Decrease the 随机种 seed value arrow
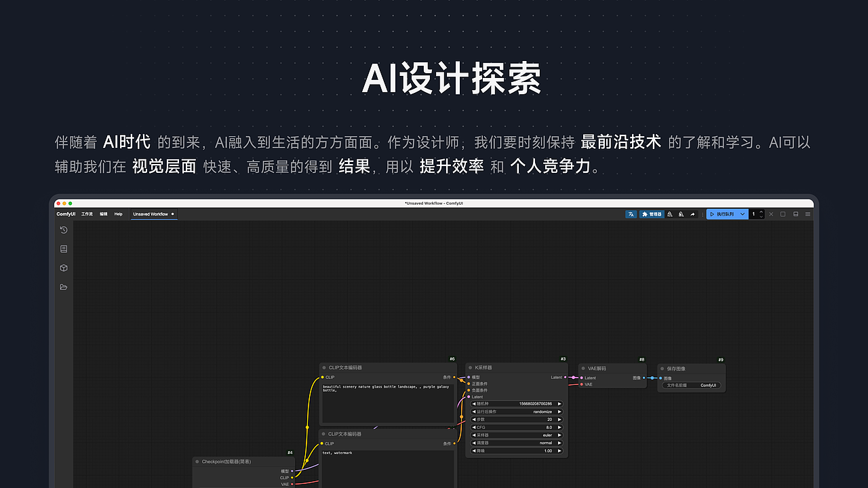Viewport: 868px width, 488px height. 474,404
